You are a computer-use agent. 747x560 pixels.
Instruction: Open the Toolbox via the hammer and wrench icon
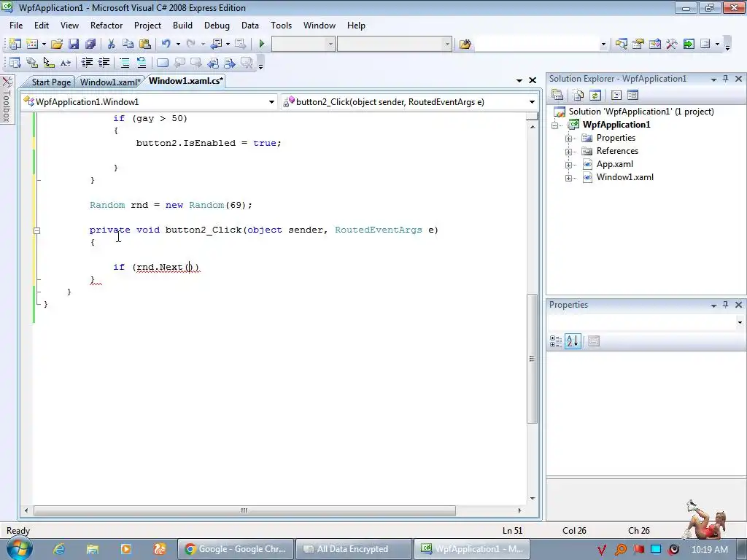click(672, 44)
